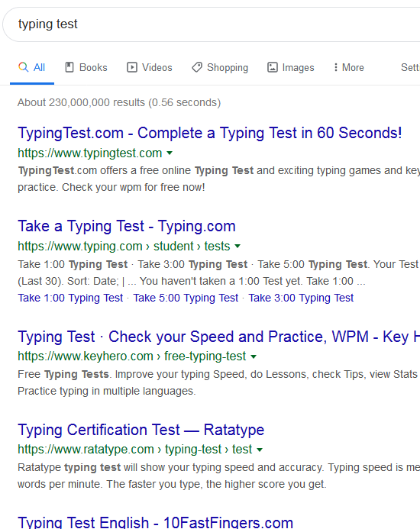Click the three-dot icon beside More
The width and height of the screenshot is (420, 529).
click(335, 67)
